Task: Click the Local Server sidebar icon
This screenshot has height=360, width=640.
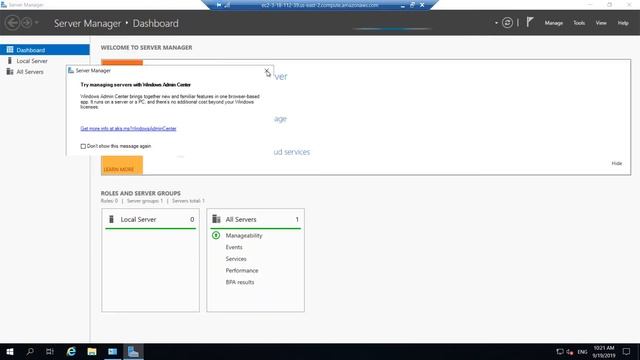Action: (10, 61)
